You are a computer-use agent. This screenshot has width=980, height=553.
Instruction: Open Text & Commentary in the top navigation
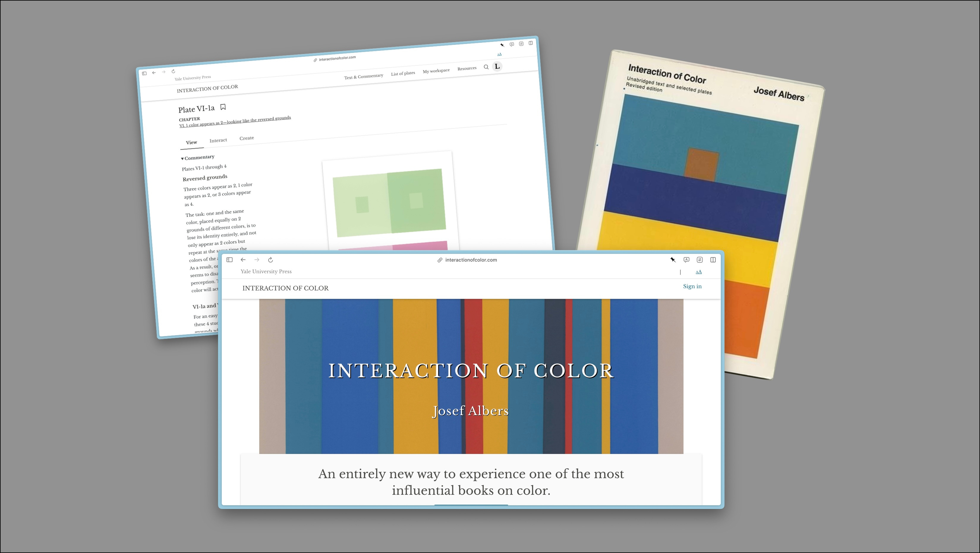pyautogui.click(x=363, y=76)
